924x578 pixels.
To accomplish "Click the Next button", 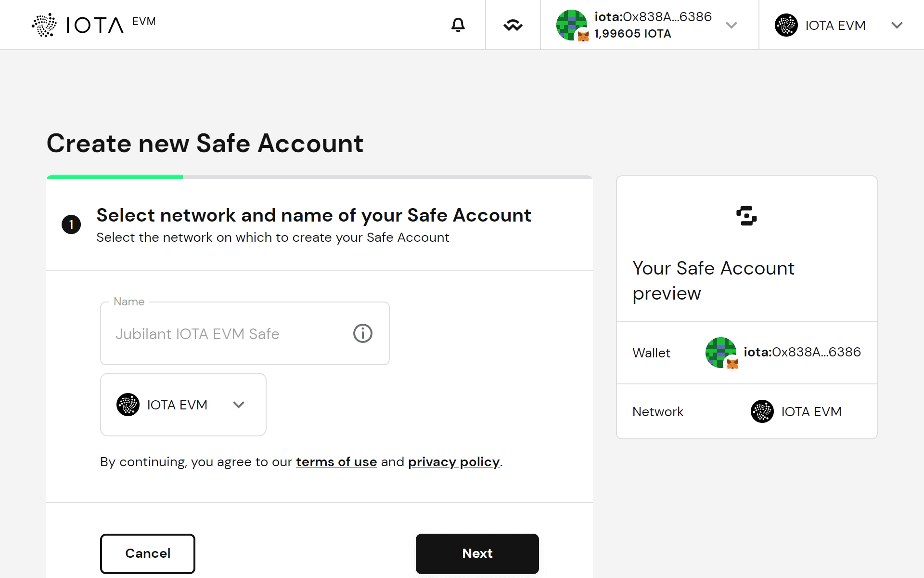I will point(477,553).
